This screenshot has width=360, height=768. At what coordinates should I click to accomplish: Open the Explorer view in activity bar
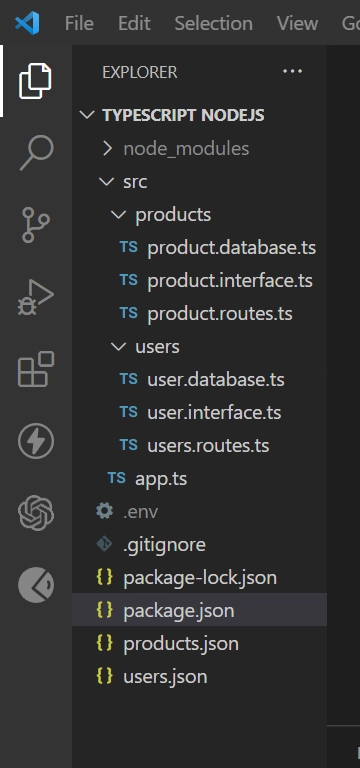click(x=35, y=81)
